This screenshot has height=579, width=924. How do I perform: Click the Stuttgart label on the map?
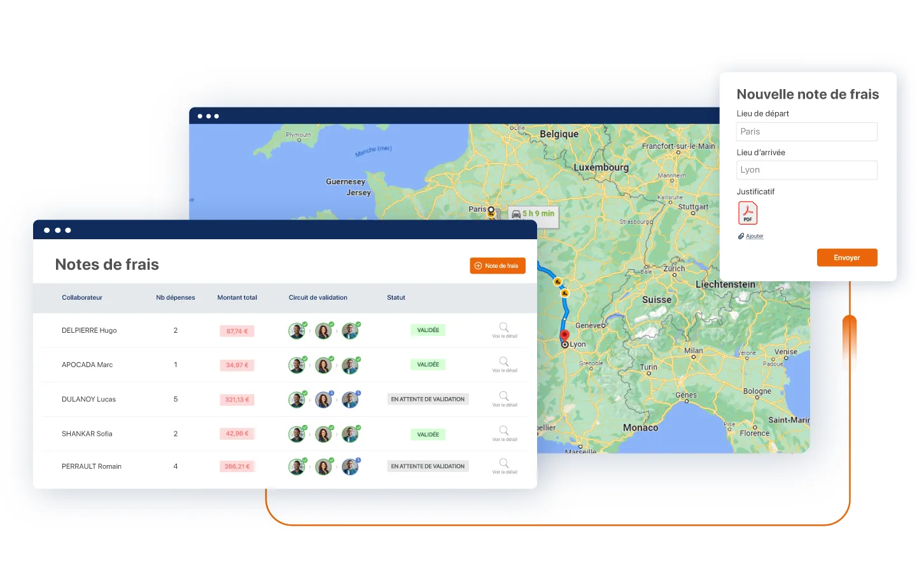tap(693, 207)
